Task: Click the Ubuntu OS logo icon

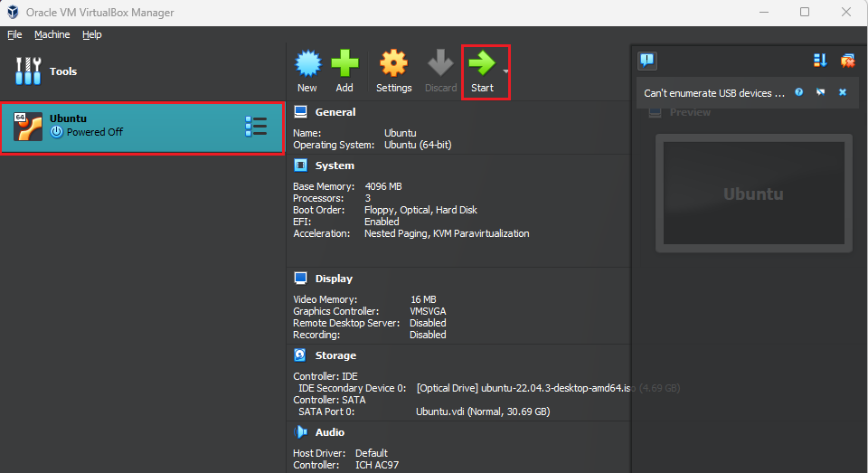Action: click(28, 127)
